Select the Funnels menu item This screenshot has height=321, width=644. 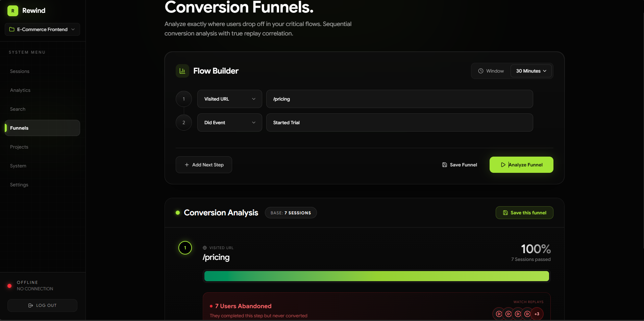click(x=42, y=128)
